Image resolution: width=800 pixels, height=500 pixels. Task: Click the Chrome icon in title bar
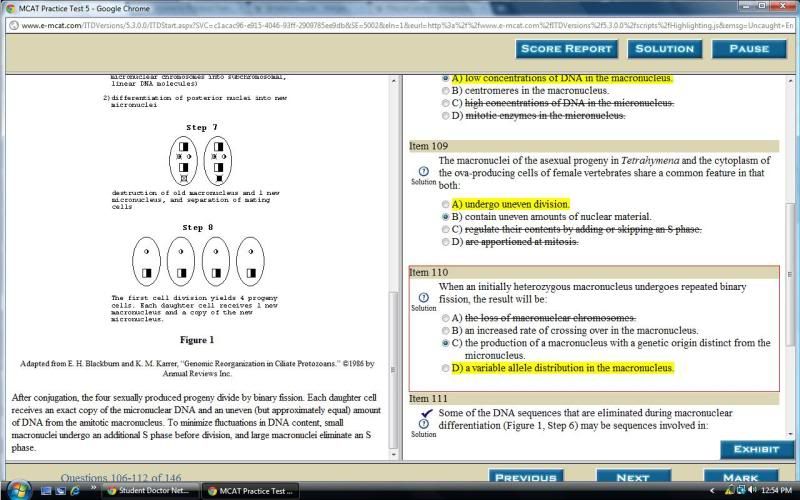10,9
